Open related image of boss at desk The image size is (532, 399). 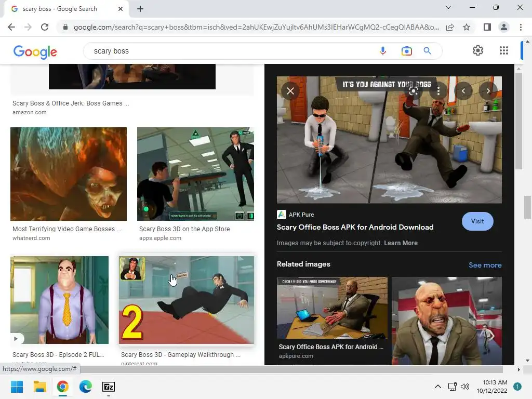click(332, 308)
